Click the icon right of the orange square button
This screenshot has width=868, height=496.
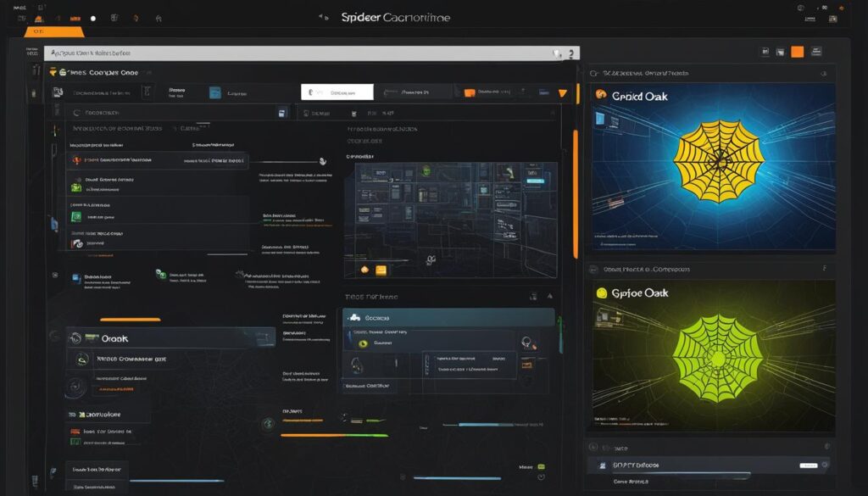[x=816, y=52]
